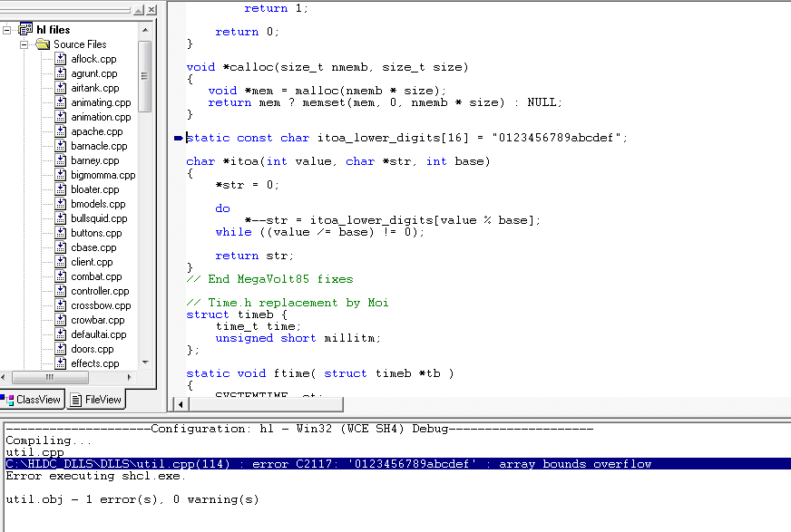Click the doors.cpp file icon
The image size is (791, 532).
[x=61, y=349]
